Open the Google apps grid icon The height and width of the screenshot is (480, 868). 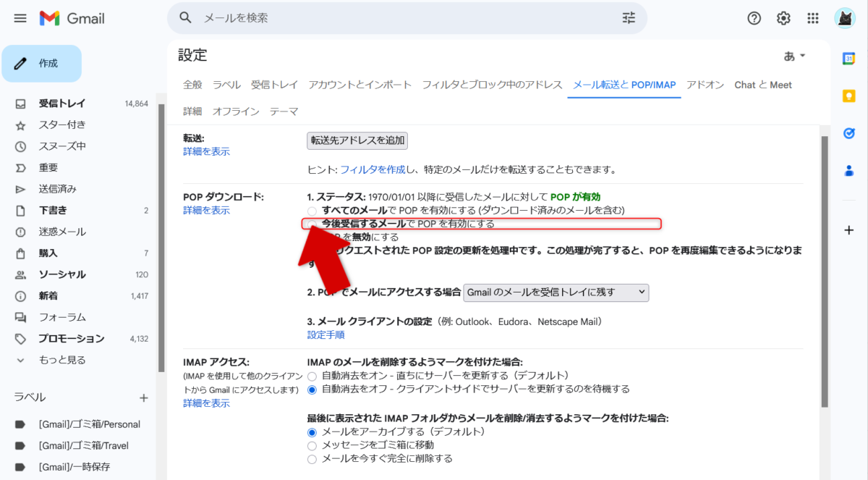coord(813,18)
